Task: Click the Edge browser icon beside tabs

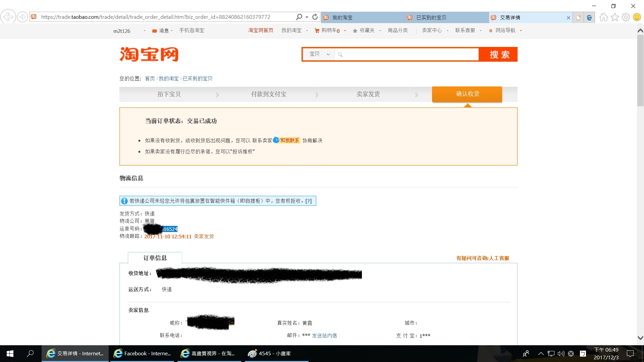Action: click(x=589, y=17)
